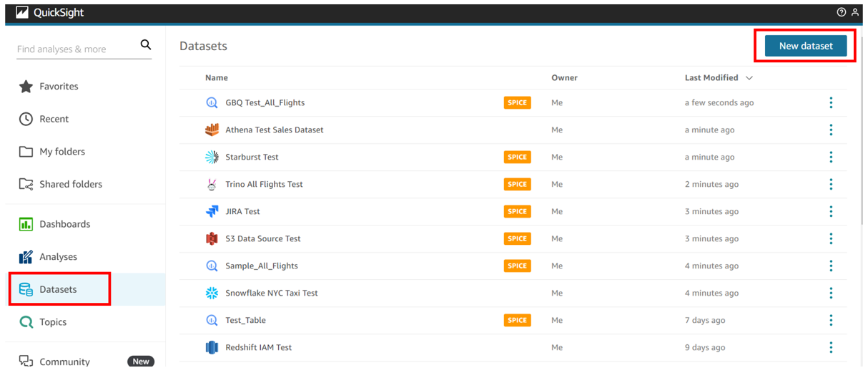Open Shared folders in the sidebar
The width and height of the screenshot is (868, 378).
pyautogui.click(x=71, y=184)
